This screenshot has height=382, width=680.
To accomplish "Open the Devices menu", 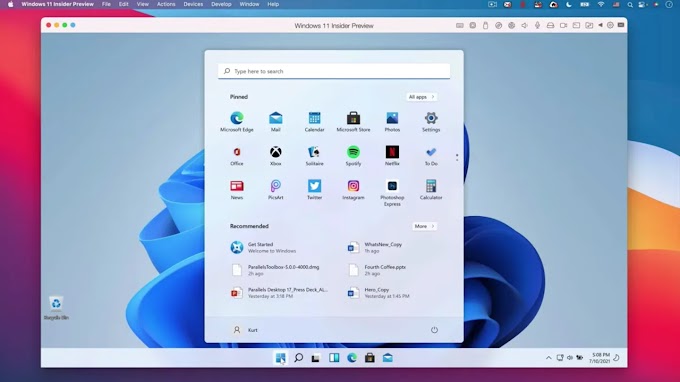I will click(193, 4).
